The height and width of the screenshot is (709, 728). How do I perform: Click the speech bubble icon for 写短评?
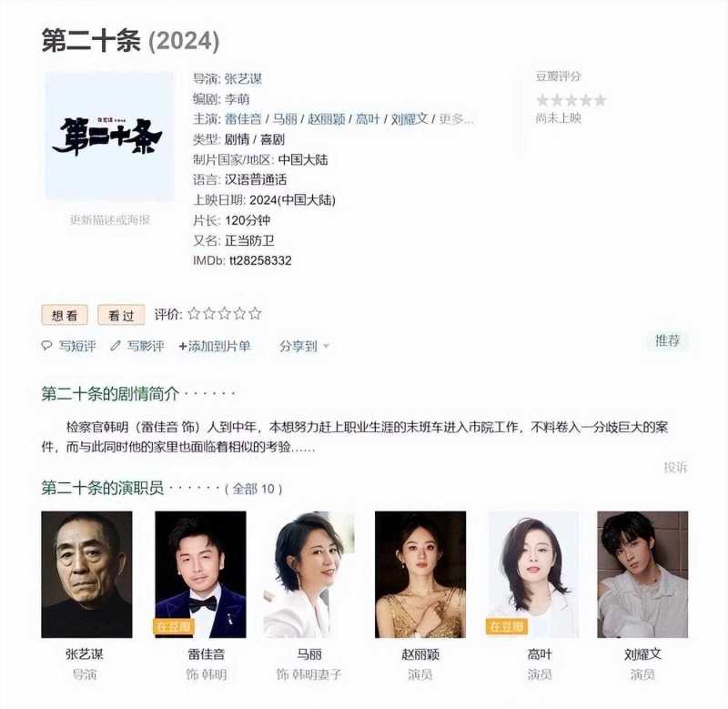(x=46, y=346)
